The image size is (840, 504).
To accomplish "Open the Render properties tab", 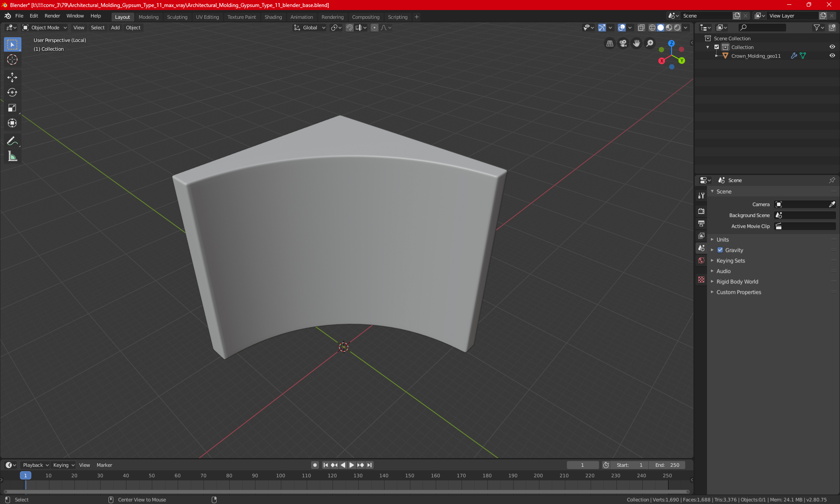I will click(701, 211).
